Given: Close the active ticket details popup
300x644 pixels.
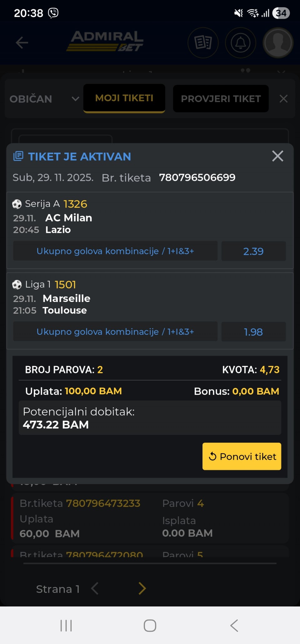Looking at the screenshot, I should (277, 156).
